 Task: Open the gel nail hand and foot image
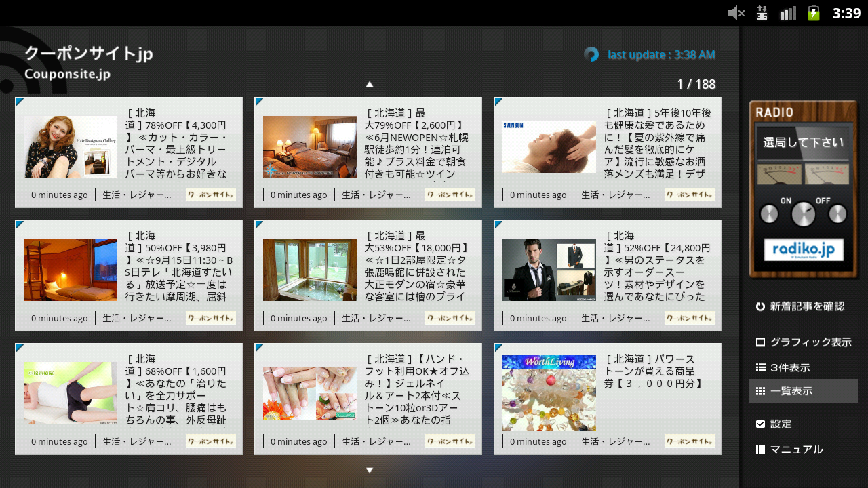310,393
